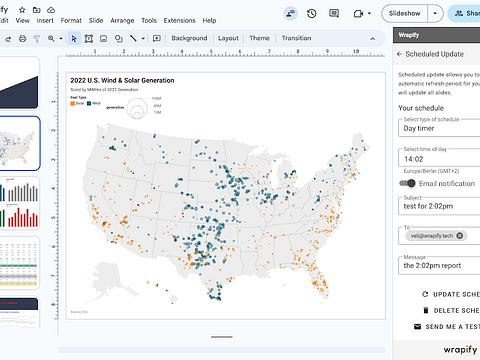Open version history clock icon
The width and height of the screenshot is (480, 360).
tap(312, 13)
